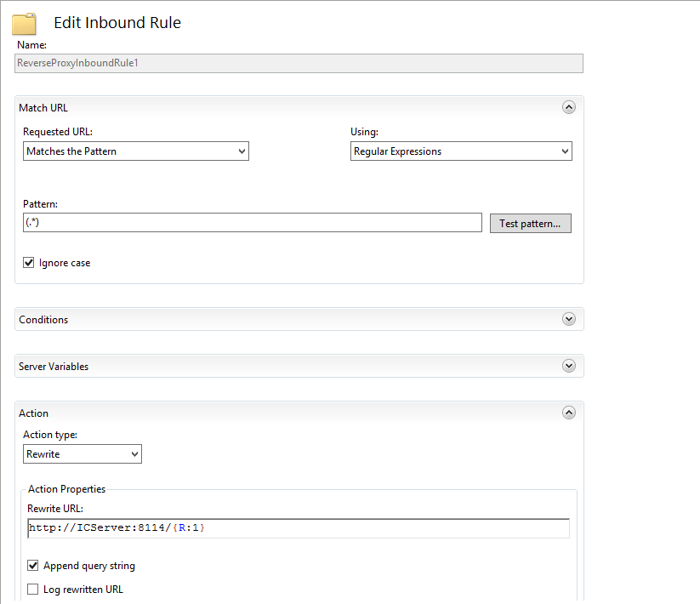Click the Match URL section header
700x604 pixels.
click(x=43, y=108)
